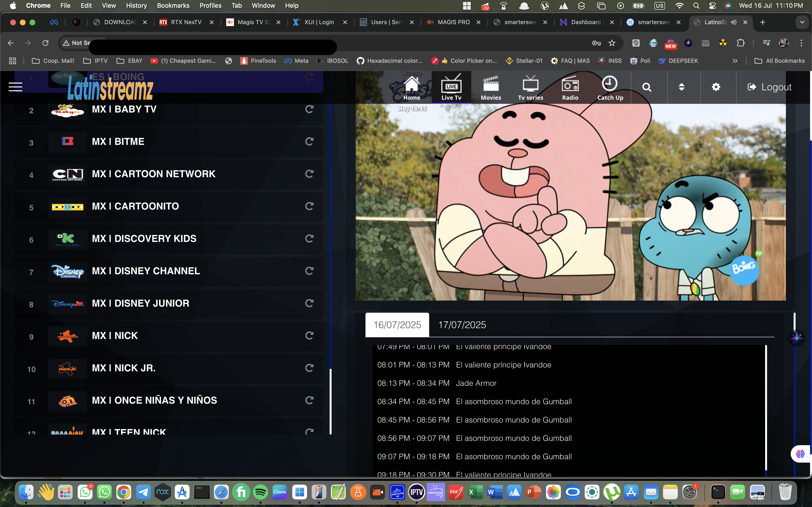The image size is (812, 507).
Task: Open the Radio section
Action: coord(570,86)
